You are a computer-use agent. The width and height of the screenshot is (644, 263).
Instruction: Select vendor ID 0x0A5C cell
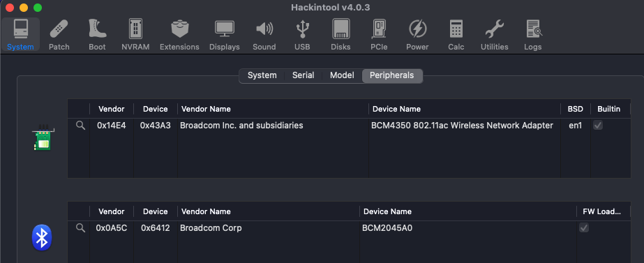(112, 227)
